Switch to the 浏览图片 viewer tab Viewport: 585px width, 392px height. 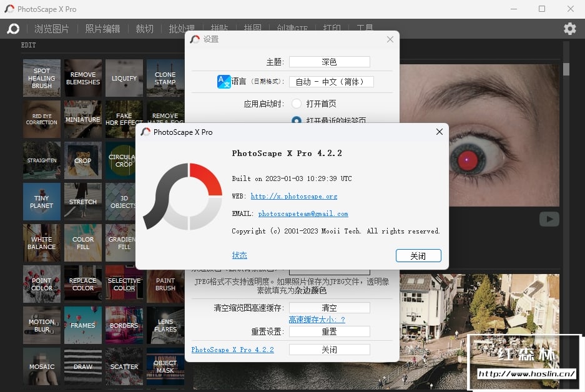(x=52, y=29)
